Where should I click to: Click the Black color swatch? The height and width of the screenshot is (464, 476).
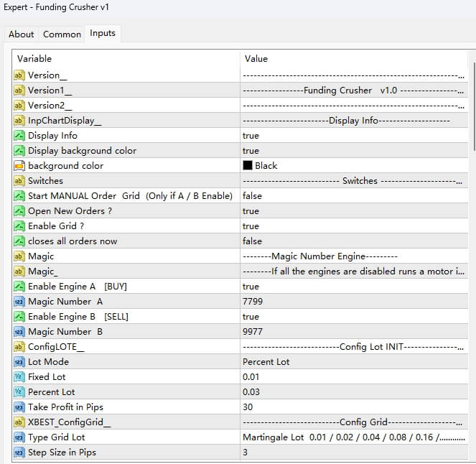pos(248,166)
